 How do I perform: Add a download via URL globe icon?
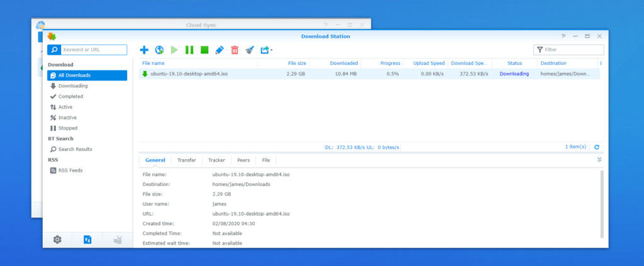[x=160, y=50]
